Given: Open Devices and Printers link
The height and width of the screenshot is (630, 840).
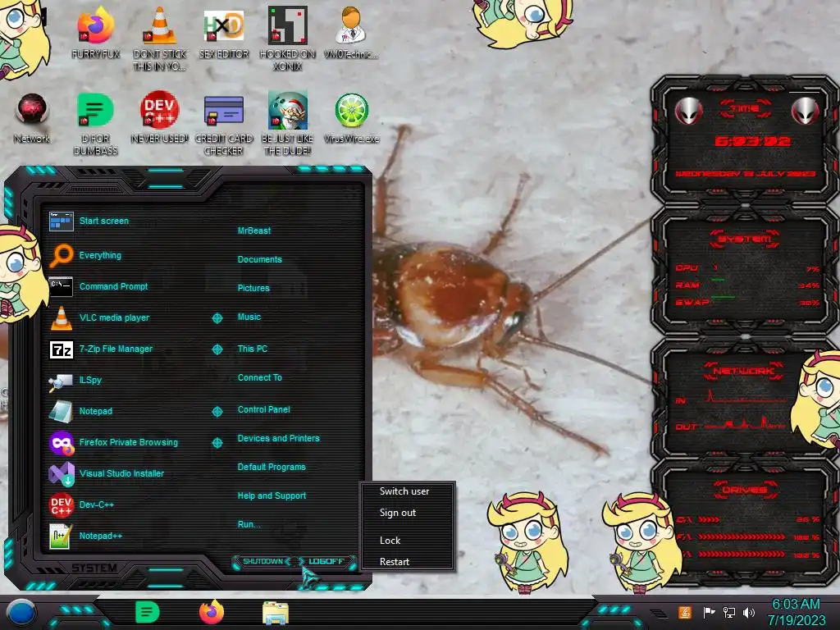Looking at the screenshot, I should click(279, 438).
